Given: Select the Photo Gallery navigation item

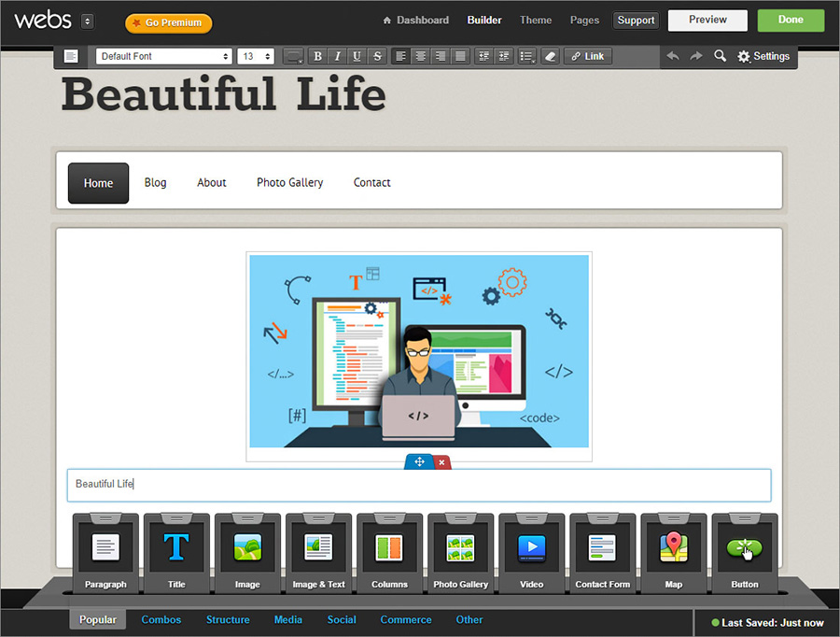Looking at the screenshot, I should pos(290,183).
